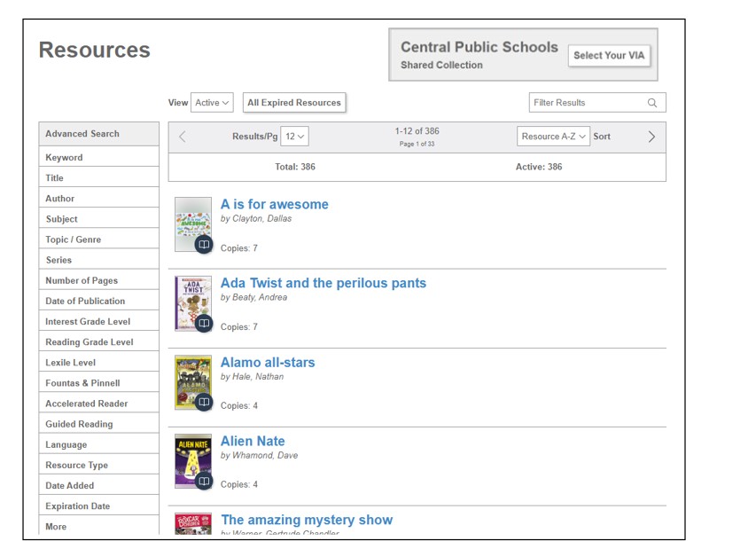Select Language search option
The height and width of the screenshot is (541, 756).
[99, 444]
